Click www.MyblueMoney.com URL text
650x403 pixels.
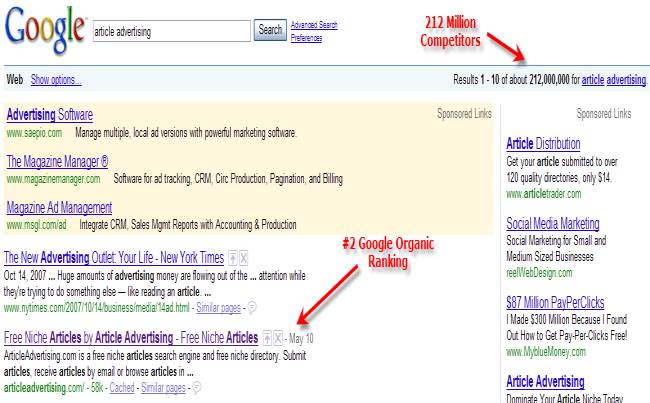546,352
